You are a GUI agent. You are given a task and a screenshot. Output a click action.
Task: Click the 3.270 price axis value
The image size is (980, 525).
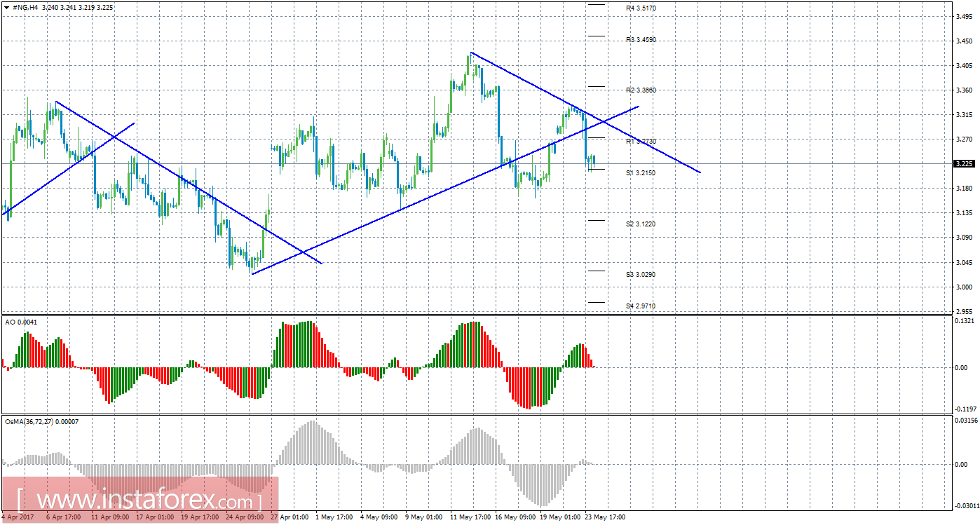(x=963, y=139)
